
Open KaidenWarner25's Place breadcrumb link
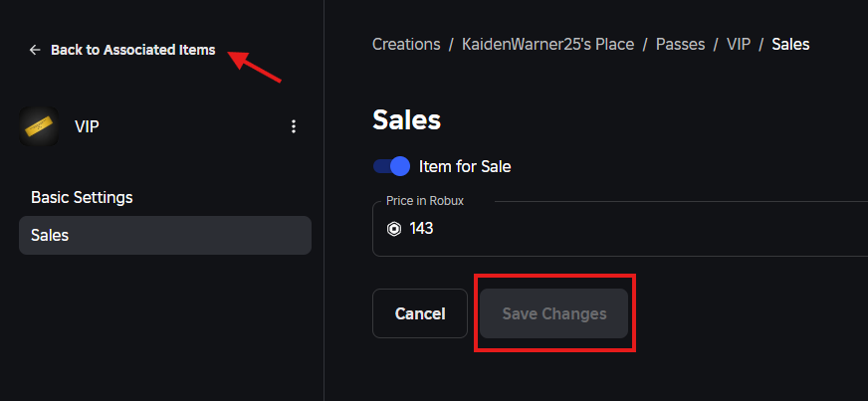tap(547, 44)
